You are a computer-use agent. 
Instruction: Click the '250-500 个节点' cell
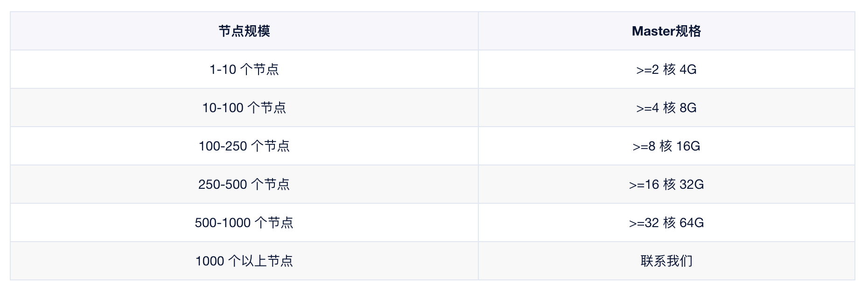tap(244, 185)
